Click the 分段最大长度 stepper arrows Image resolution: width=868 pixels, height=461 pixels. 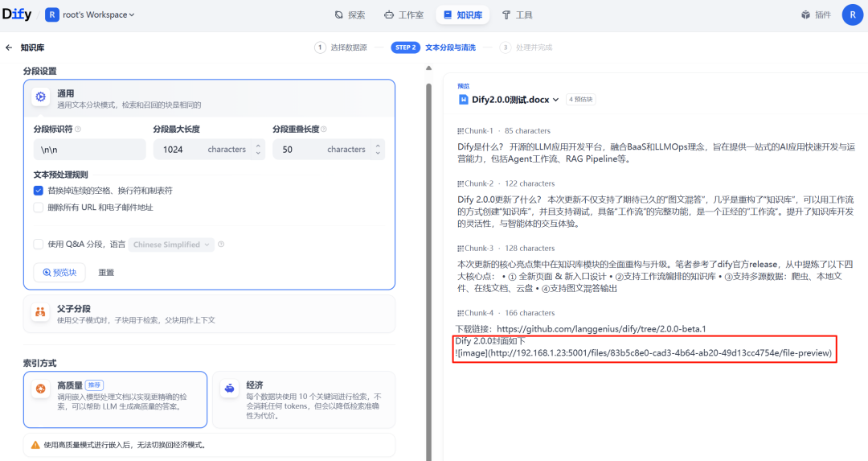[258, 150]
